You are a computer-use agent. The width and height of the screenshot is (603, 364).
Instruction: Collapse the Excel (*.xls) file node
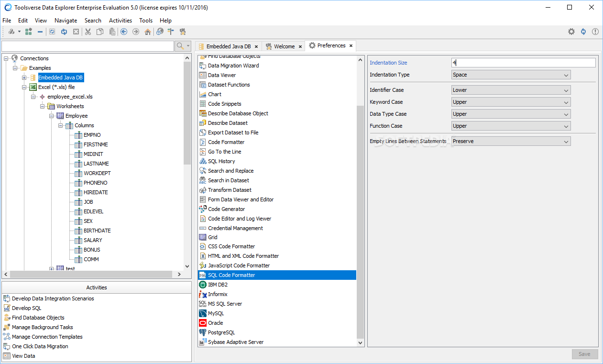coord(24,87)
